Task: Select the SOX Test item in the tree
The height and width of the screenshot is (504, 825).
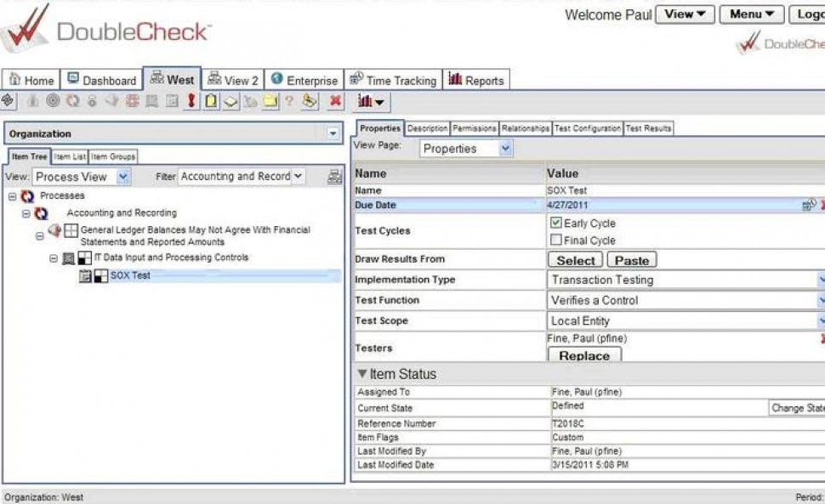Action: [129, 275]
